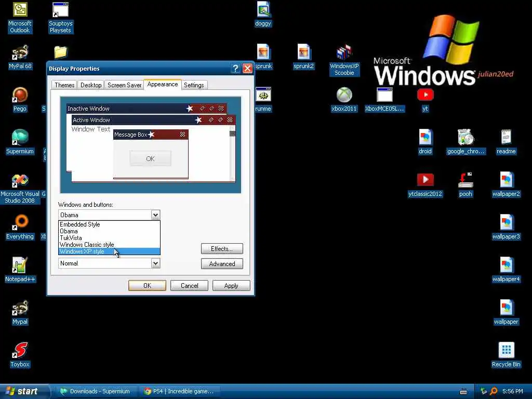This screenshot has width=532, height=399.
Task: Switch to PS4 Incredible game taskbar item
Action: [179, 391]
